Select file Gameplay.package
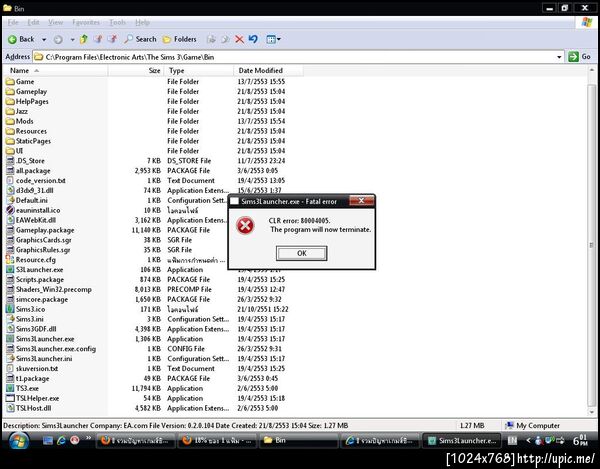The width and height of the screenshot is (600, 469). tap(45, 230)
